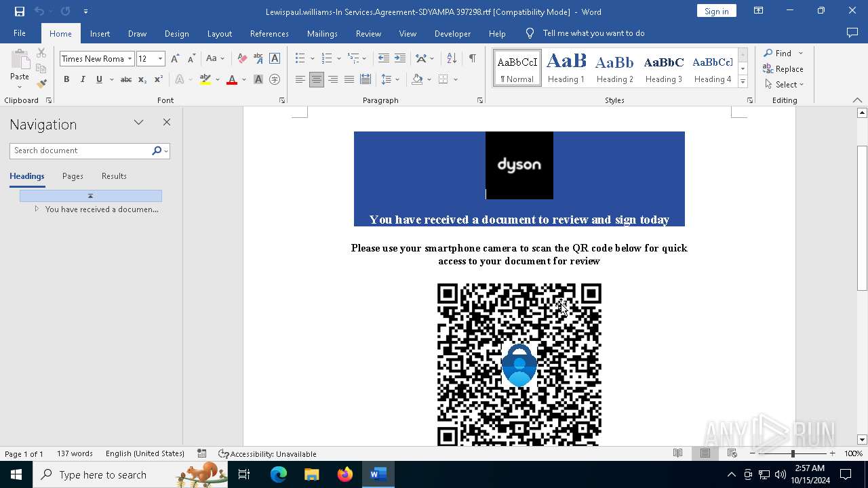Viewport: 868px width, 488px height.
Task: Expand the 'You have received a document' heading
Action: (x=37, y=209)
